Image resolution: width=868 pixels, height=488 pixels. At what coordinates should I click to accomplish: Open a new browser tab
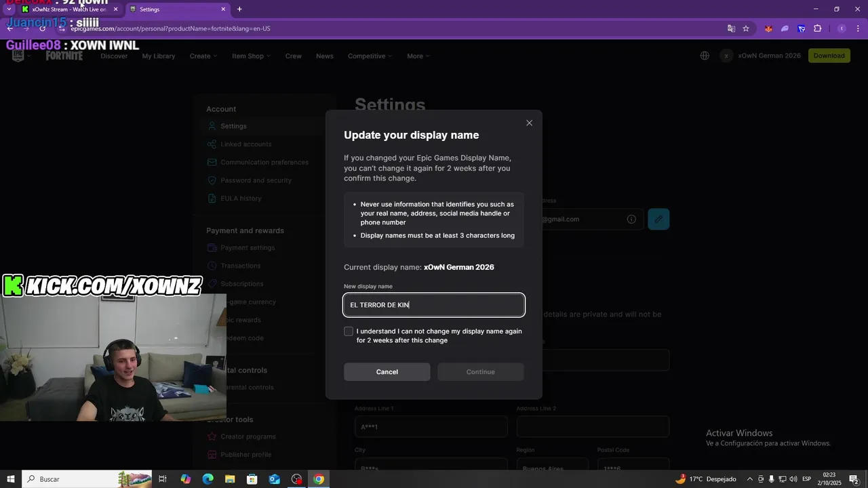click(239, 9)
